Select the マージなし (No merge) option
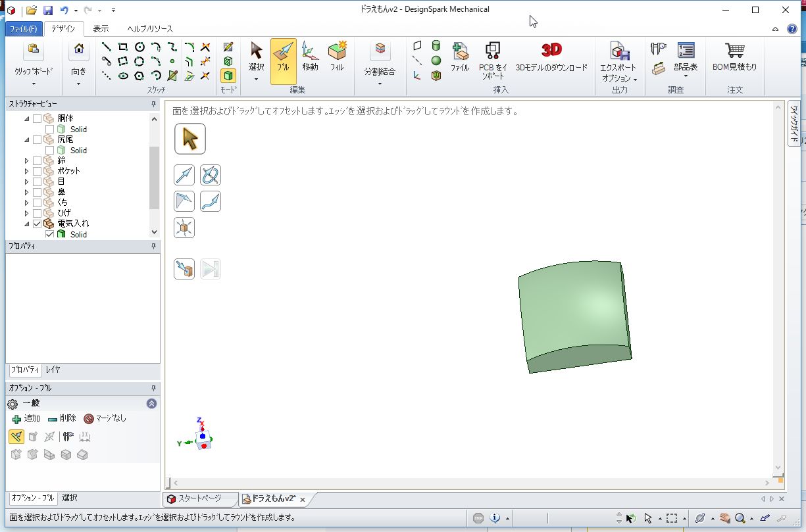This screenshot has height=532, width=806. 105,418
